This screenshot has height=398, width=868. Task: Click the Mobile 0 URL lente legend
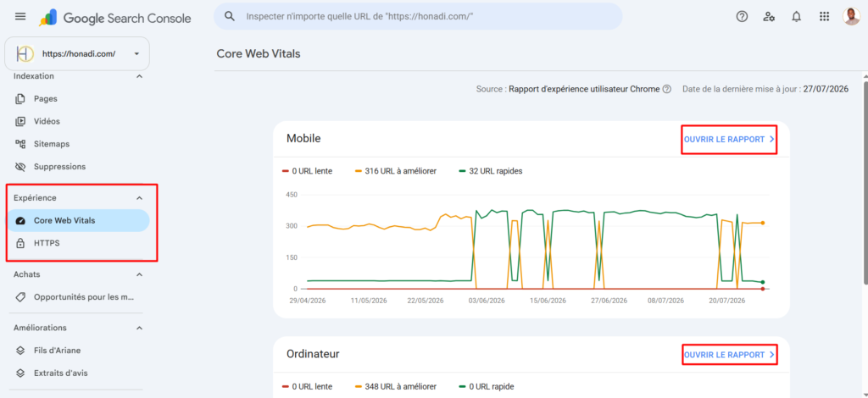point(307,171)
